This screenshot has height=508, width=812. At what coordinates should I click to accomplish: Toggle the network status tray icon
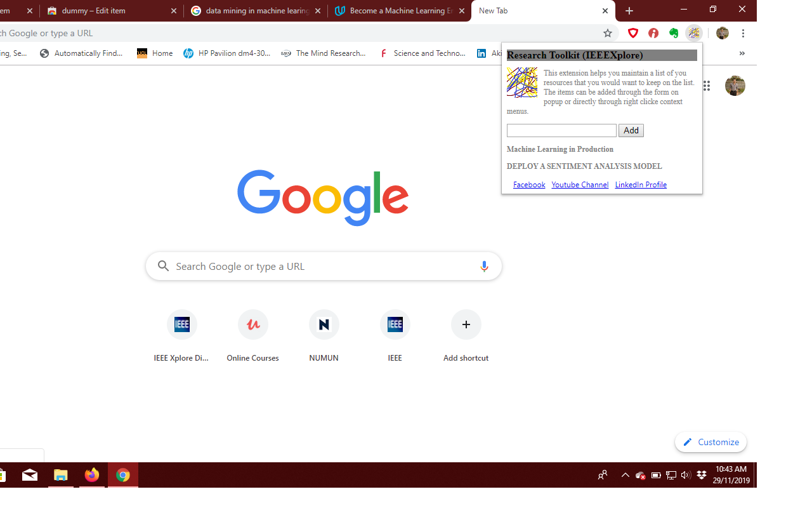671,475
